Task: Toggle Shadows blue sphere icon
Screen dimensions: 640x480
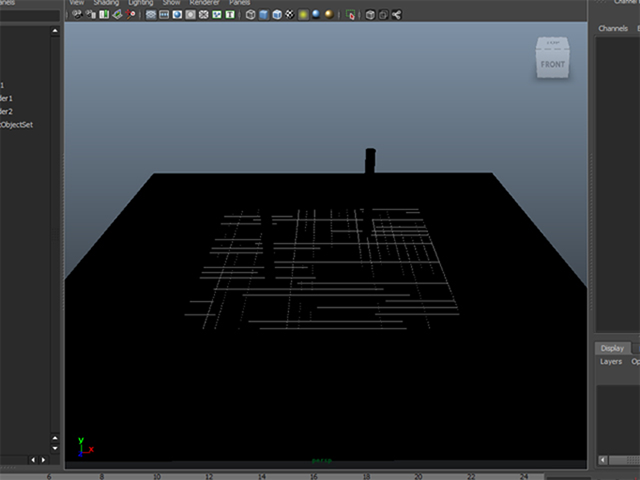Action: click(x=316, y=15)
